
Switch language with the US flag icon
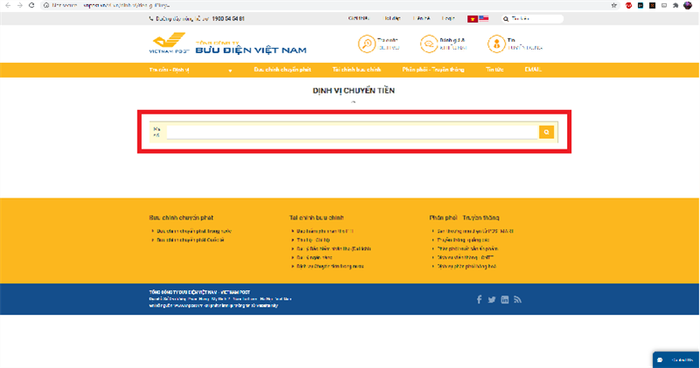(x=483, y=19)
